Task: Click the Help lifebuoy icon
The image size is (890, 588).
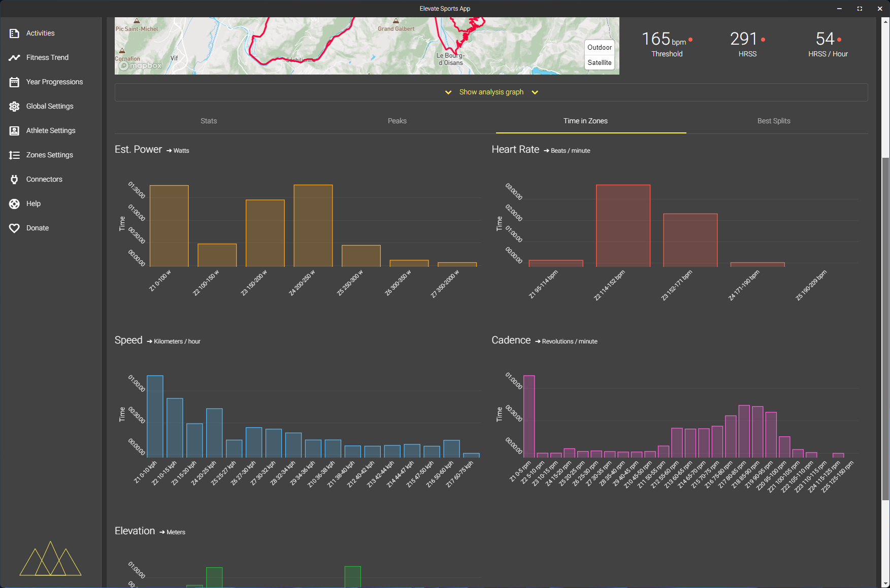Action: [14, 204]
